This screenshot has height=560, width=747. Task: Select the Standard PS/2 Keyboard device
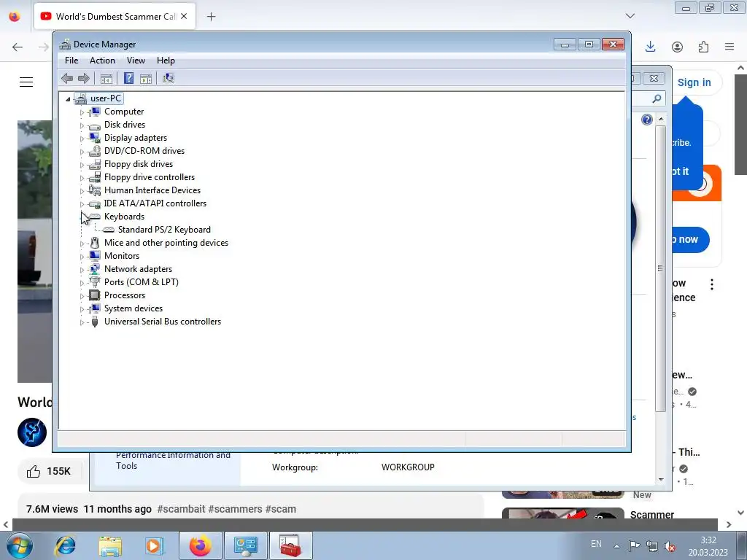tap(164, 230)
